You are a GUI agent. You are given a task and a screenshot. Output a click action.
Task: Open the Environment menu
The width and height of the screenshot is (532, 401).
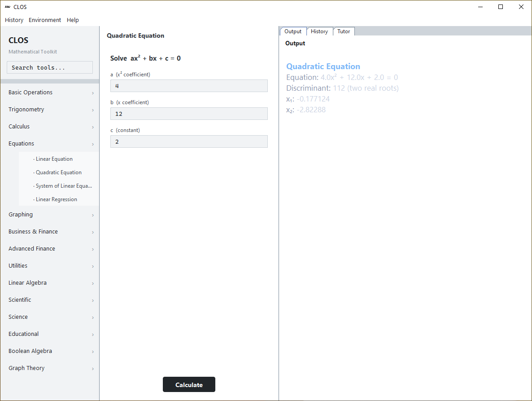(45, 20)
